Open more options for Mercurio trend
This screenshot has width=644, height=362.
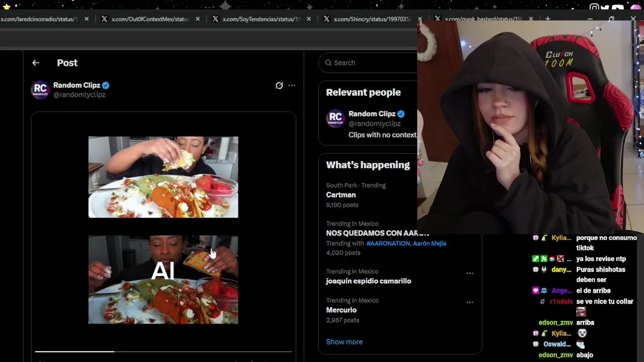coord(469,303)
